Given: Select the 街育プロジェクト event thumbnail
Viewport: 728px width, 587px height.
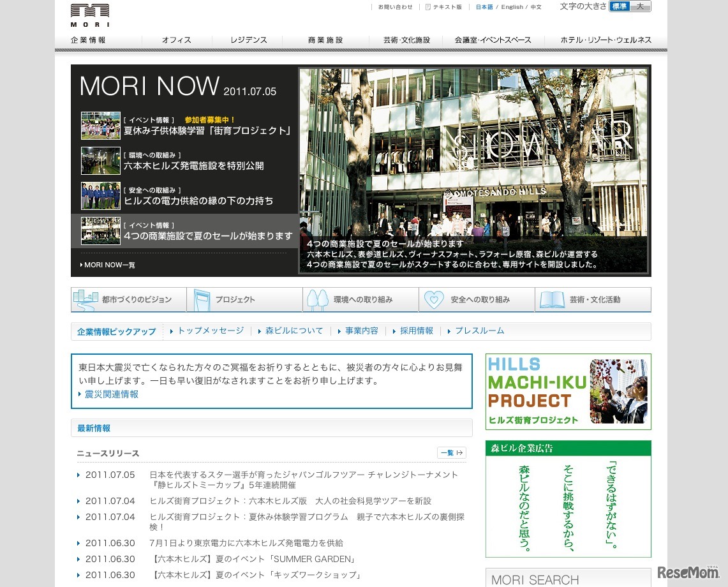Looking at the screenshot, I should (101, 126).
